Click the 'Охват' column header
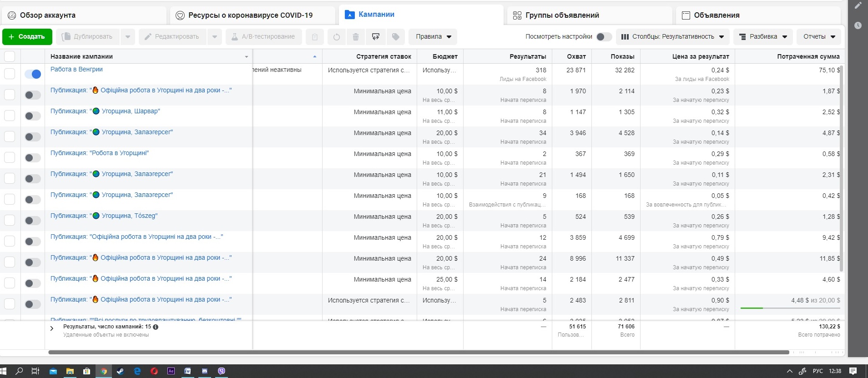Image resolution: width=868 pixels, height=378 pixels. tap(576, 56)
